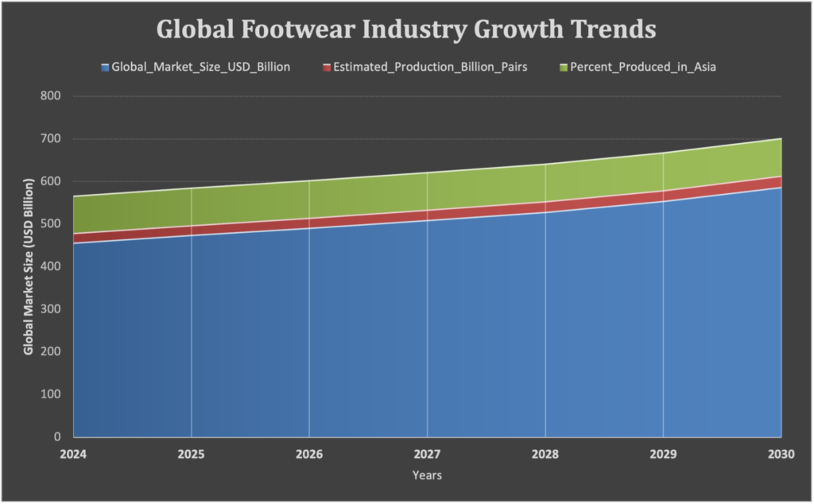This screenshot has width=814, height=504.
Task: Click the chart title Global Footwear Industry Growth Trends
Action: click(x=406, y=30)
